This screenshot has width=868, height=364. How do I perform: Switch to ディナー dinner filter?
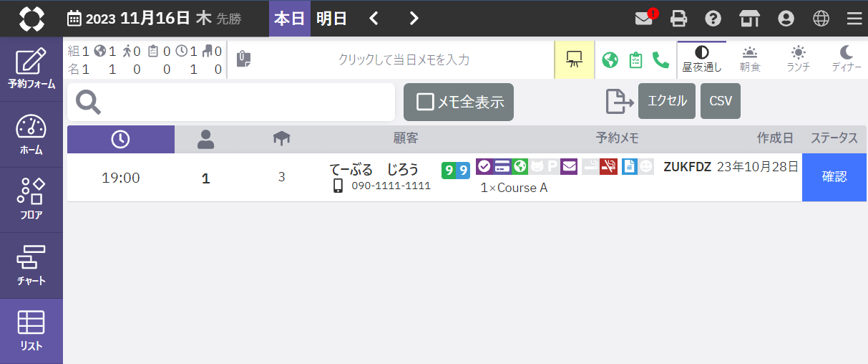pyautogui.click(x=847, y=59)
